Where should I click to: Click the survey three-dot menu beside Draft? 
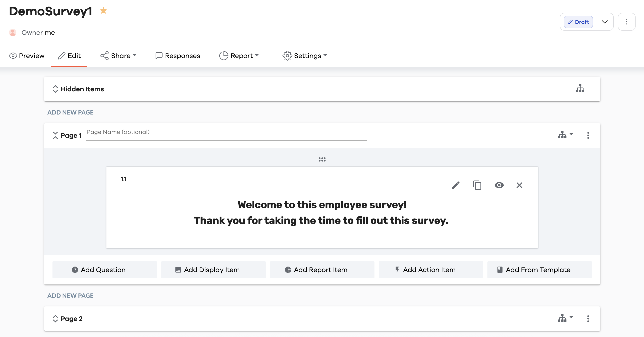[626, 22]
